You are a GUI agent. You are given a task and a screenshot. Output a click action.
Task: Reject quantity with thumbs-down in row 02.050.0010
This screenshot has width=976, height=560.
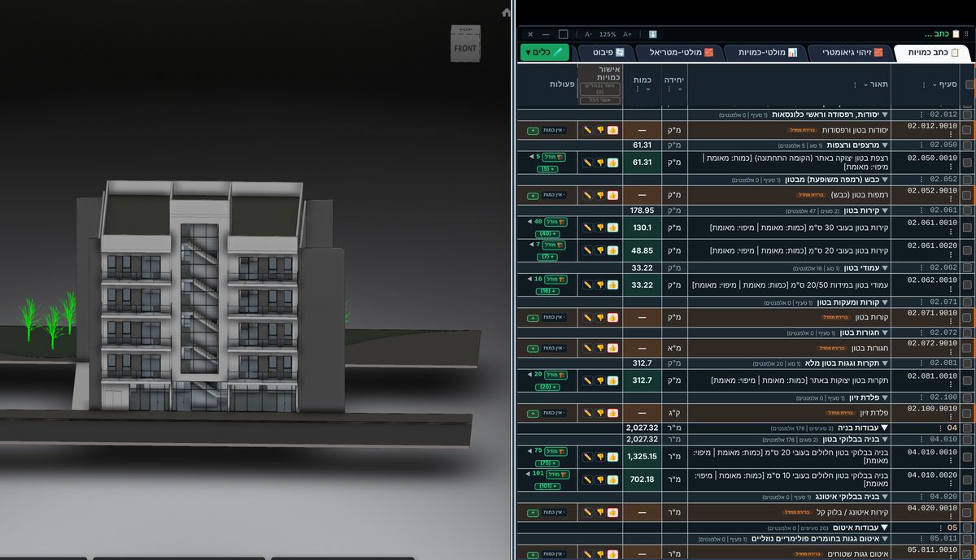click(x=599, y=162)
